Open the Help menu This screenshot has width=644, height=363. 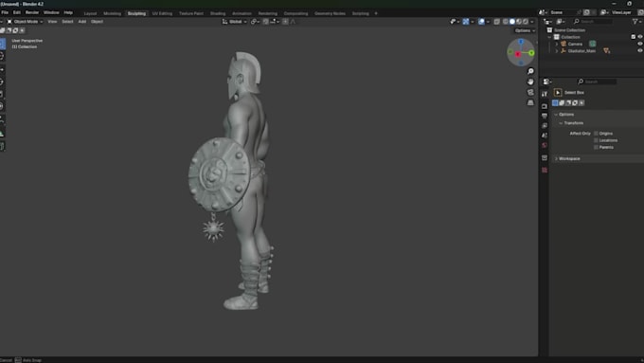[x=68, y=12]
